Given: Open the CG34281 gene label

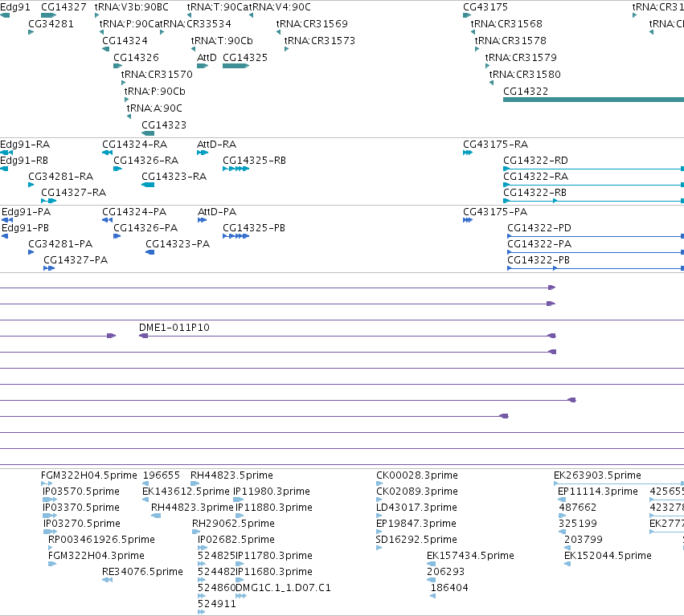Looking at the screenshot, I should coord(51,24).
